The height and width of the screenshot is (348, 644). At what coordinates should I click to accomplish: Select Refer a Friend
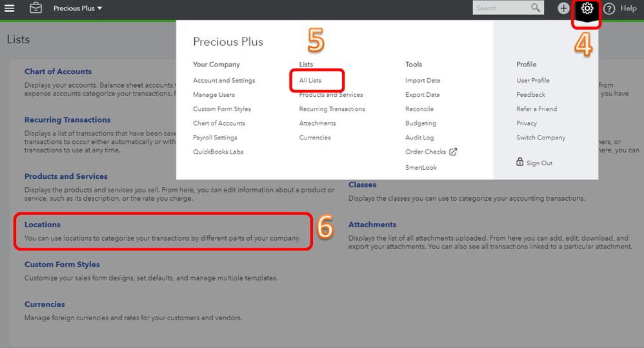click(x=536, y=109)
